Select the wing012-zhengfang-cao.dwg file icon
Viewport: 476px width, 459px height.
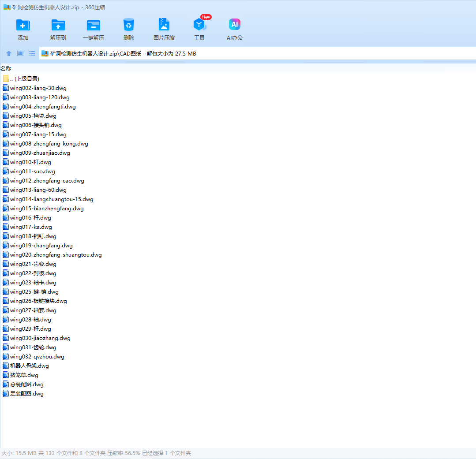(6, 180)
